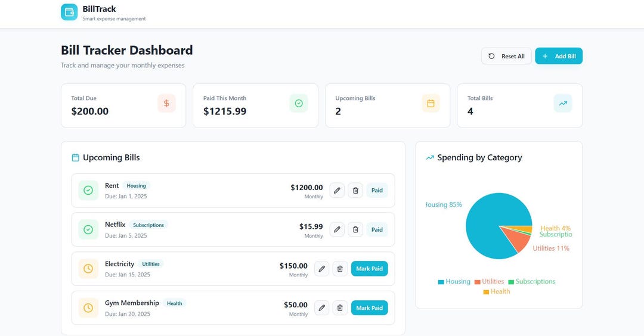Click 'Due: Jan 20, 2025' text
644x336 pixels.
pos(128,314)
